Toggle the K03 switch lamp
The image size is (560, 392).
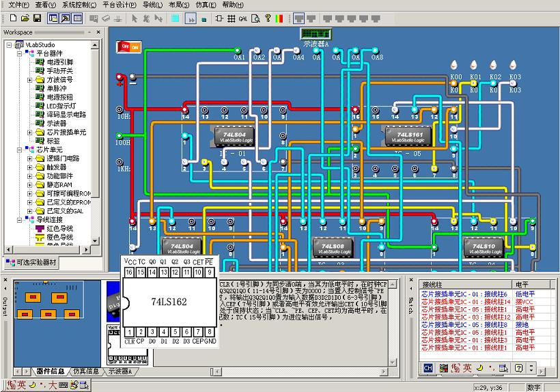pos(513,66)
